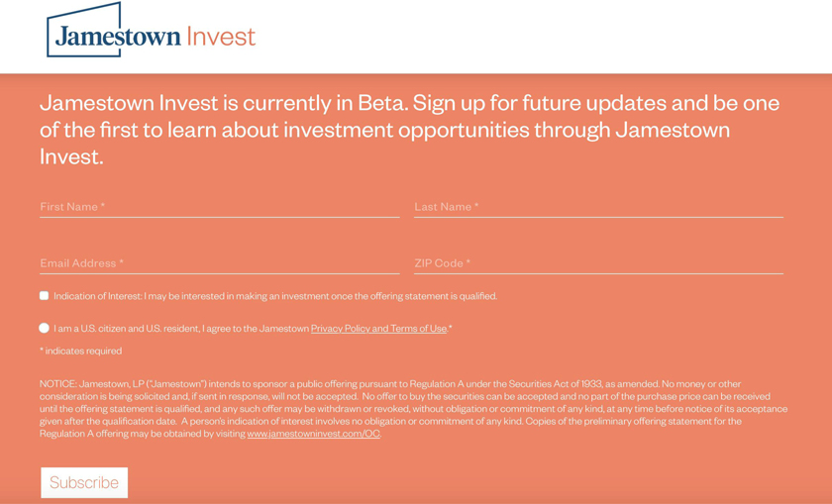Screen dimensions: 832x504
Task: Focus the First Name field
Action: pyautogui.click(x=219, y=207)
